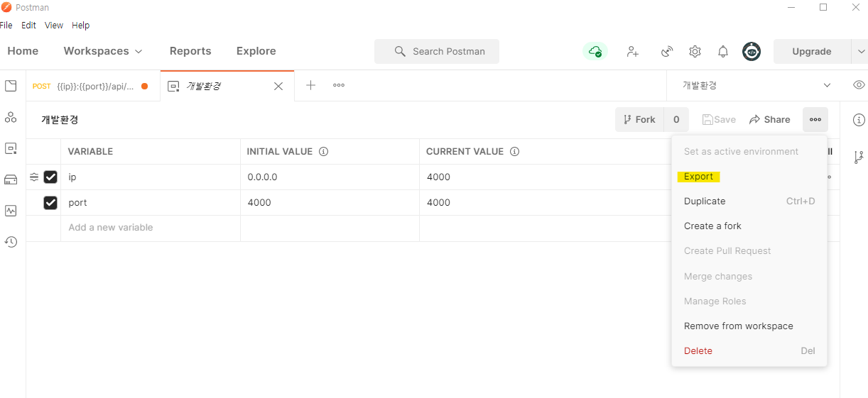Click the Search Postman field

coord(437,51)
